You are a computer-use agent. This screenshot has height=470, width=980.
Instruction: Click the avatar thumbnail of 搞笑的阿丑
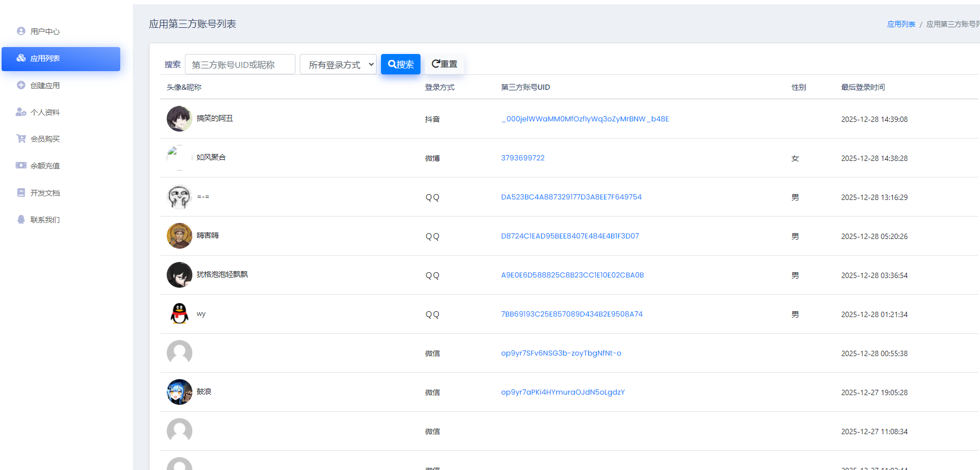coord(180,119)
